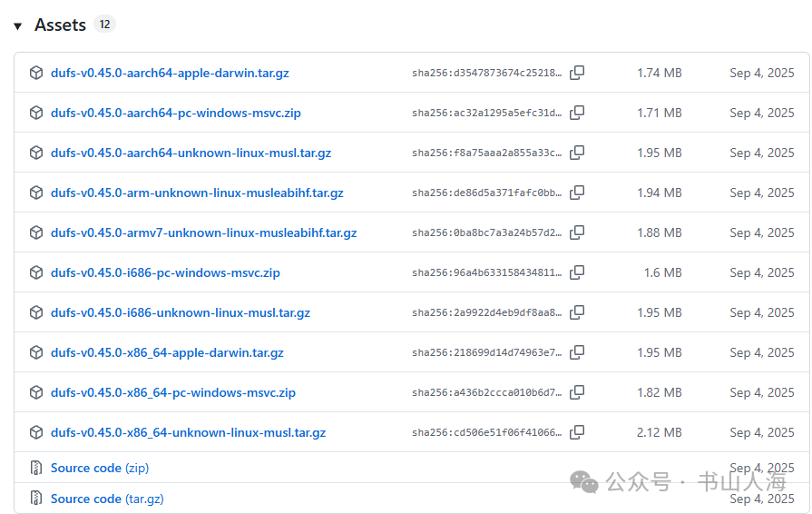Download dufs-v0.45.0-aarch64-apple-darwin.tar.gz
Image resolution: width=812 pixels, height=514 pixels.
170,73
